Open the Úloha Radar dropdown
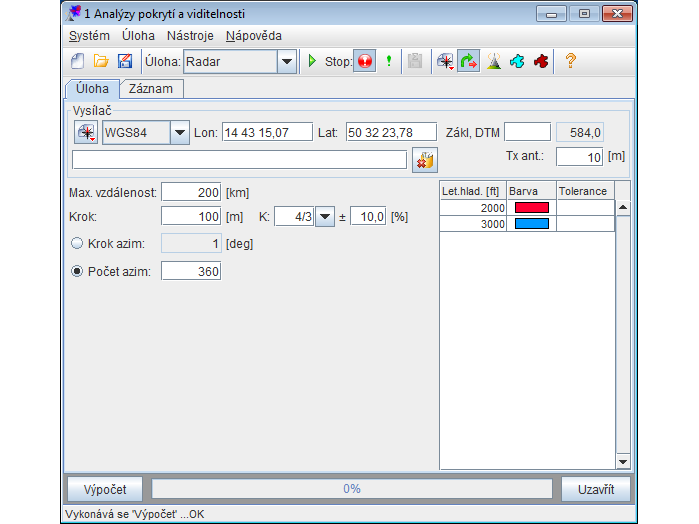This screenshot has width=699, height=524. pyautogui.click(x=287, y=61)
